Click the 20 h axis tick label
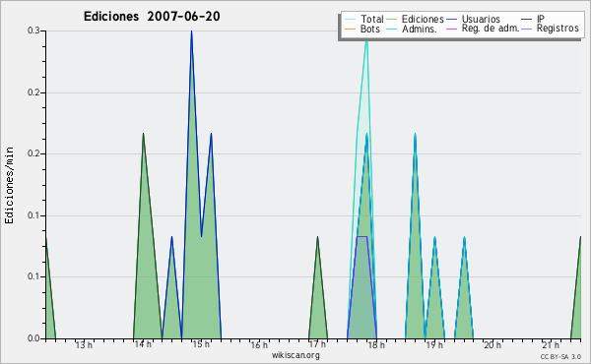Screen dimensions: 591x364 (493, 344)
